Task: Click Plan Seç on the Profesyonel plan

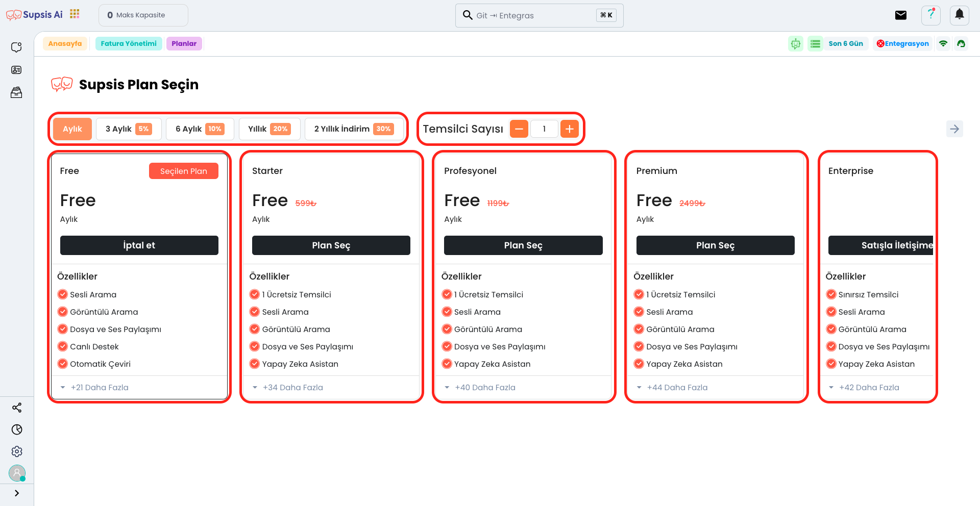Action: pyautogui.click(x=523, y=245)
